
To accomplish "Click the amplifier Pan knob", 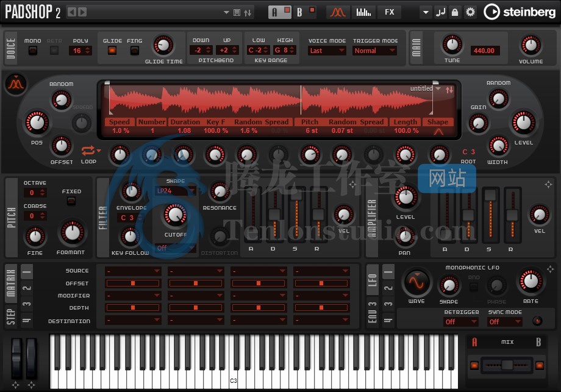I will point(405,237).
